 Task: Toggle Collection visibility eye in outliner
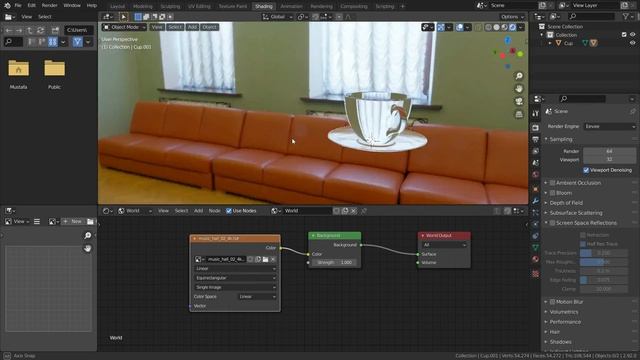[x=632, y=35]
